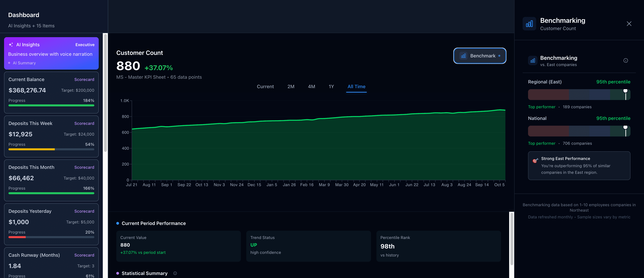Select the 2M time range tab

(291, 86)
